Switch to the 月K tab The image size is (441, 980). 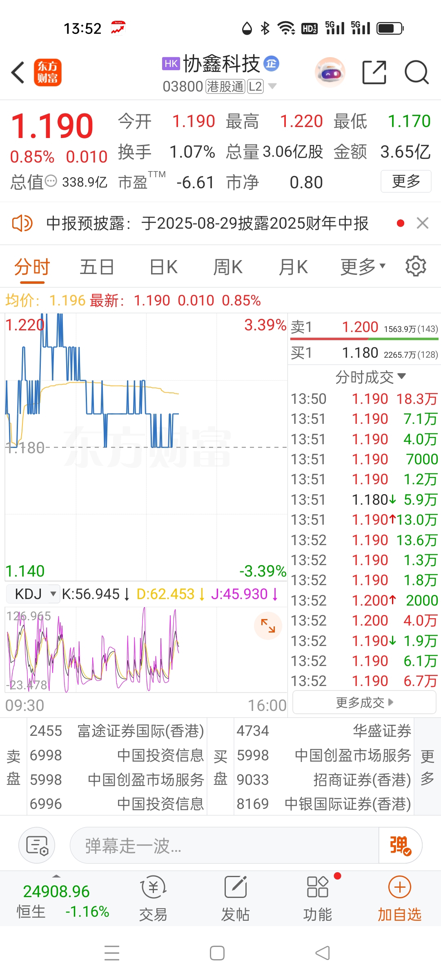coord(293,267)
